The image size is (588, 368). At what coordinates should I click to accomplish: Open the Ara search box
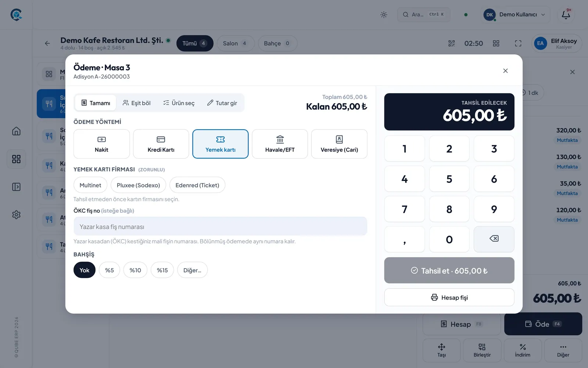click(423, 15)
